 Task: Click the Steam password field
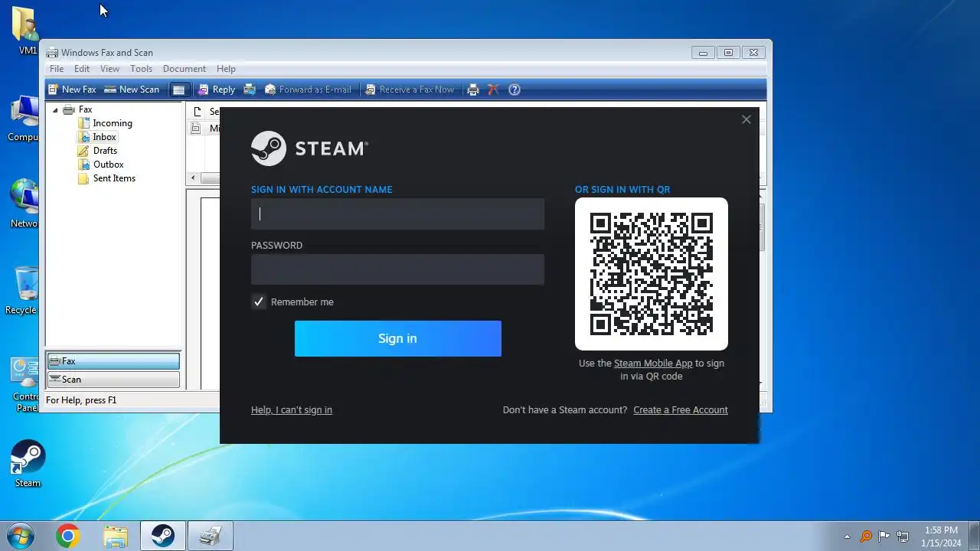397,269
